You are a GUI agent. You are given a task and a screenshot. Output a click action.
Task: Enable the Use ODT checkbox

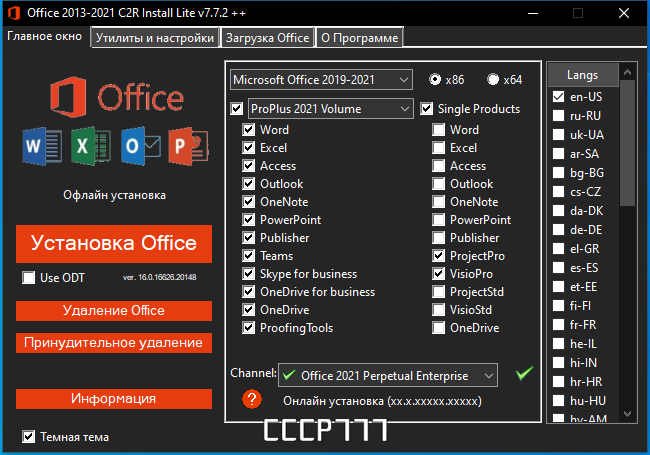coord(29,277)
